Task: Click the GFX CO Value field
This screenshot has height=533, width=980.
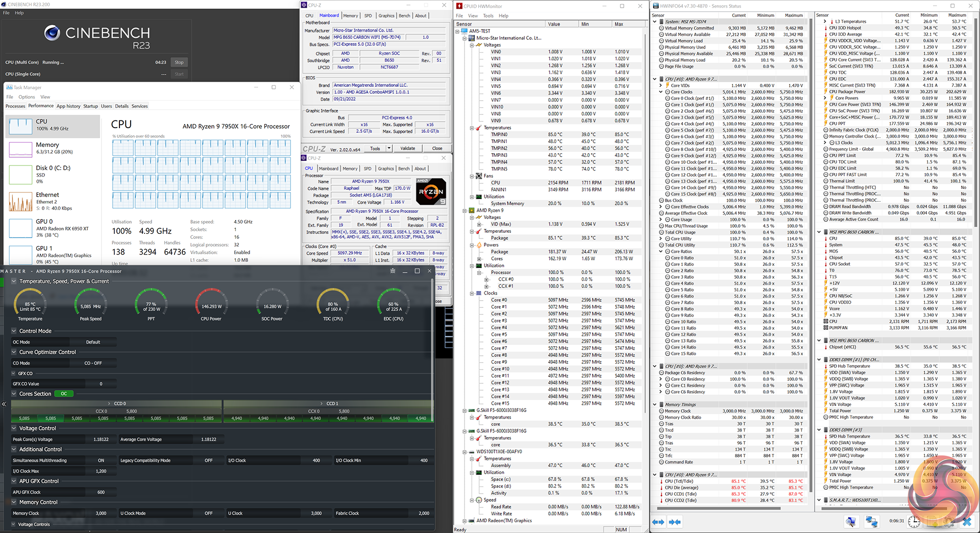Action: point(101,384)
